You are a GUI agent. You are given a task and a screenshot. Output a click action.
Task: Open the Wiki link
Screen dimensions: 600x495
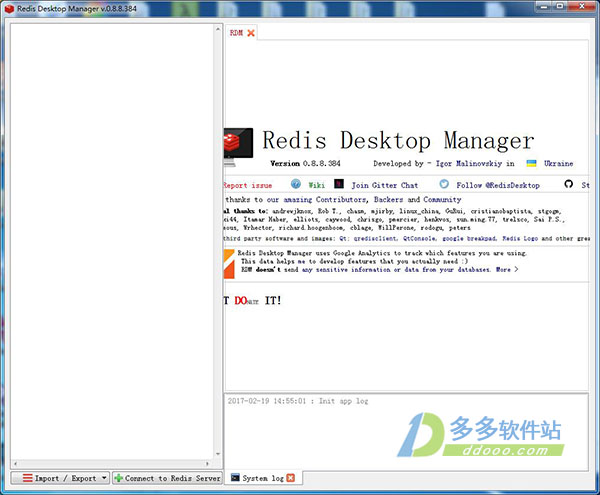click(x=317, y=185)
